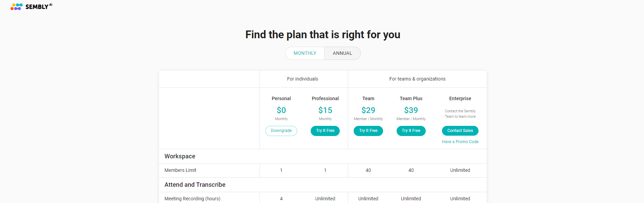Switch billing to Annual
The height and width of the screenshot is (203, 644).
342,53
